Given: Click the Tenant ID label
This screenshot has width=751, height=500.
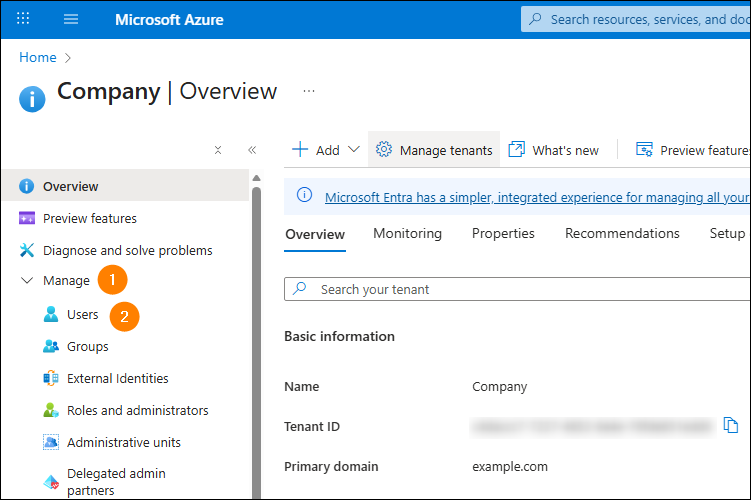Looking at the screenshot, I should pos(312,426).
